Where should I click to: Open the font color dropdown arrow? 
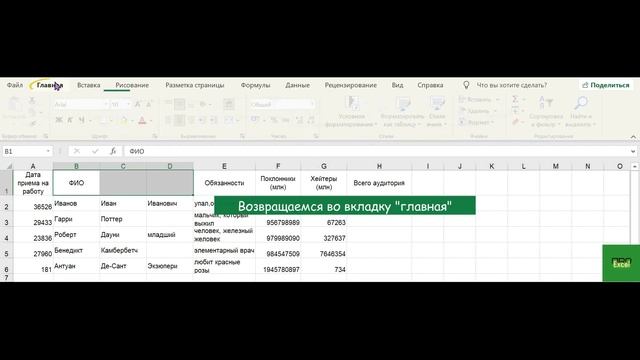[151, 120]
